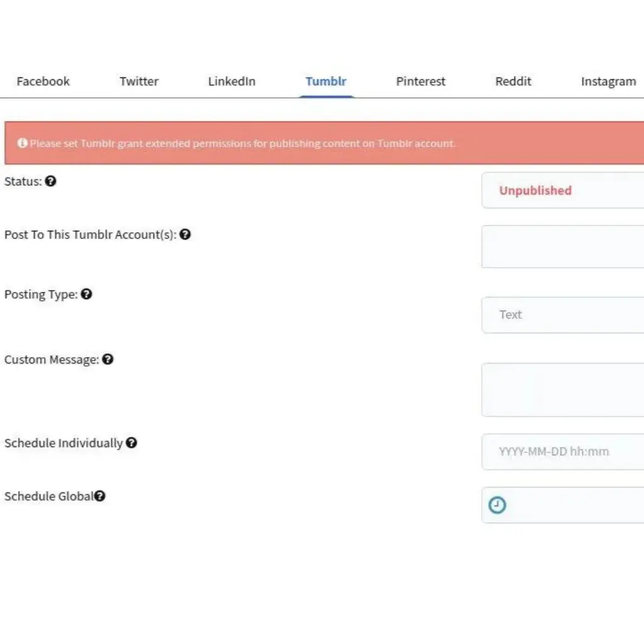
Task: Click the Schedule Global help icon
Action: click(99, 496)
